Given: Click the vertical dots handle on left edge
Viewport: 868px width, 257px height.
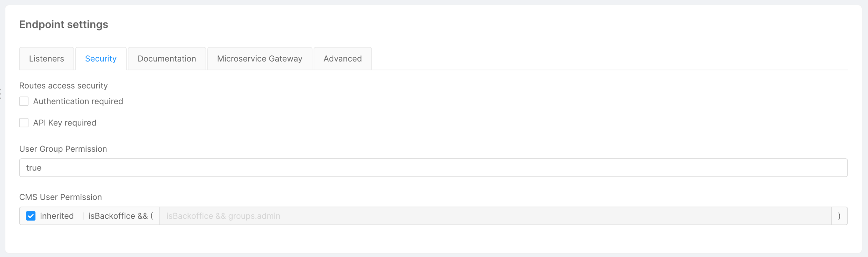Looking at the screenshot, I should (x=1, y=94).
